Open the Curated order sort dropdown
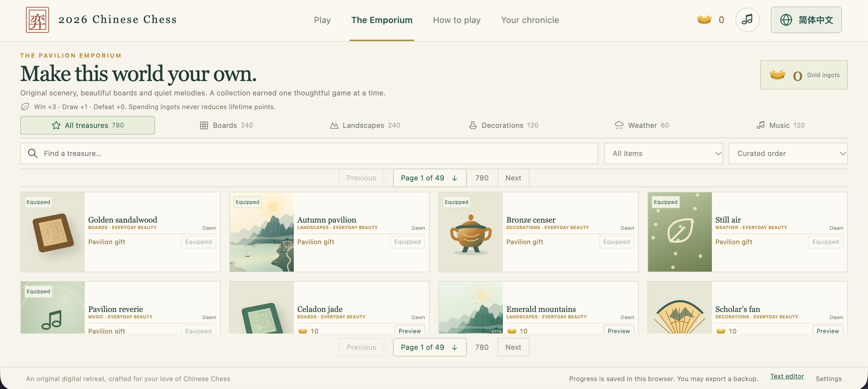The height and width of the screenshot is (389, 868). (x=788, y=153)
